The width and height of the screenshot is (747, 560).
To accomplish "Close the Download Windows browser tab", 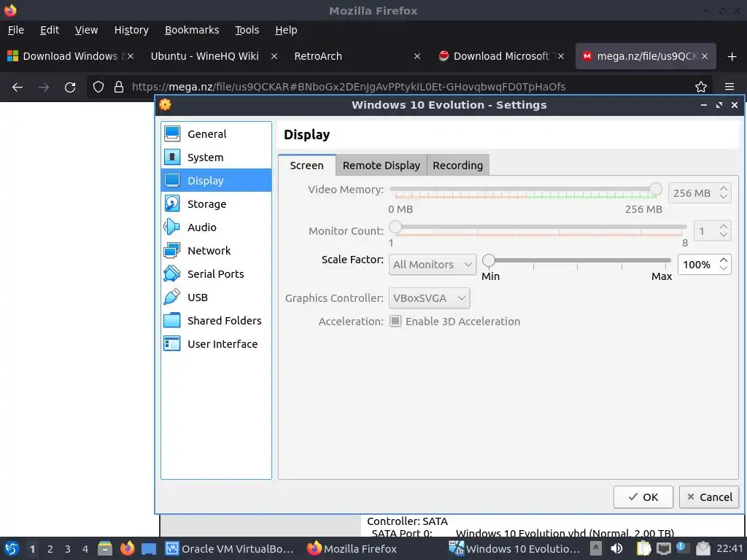I will pyautogui.click(x=131, y=56).
